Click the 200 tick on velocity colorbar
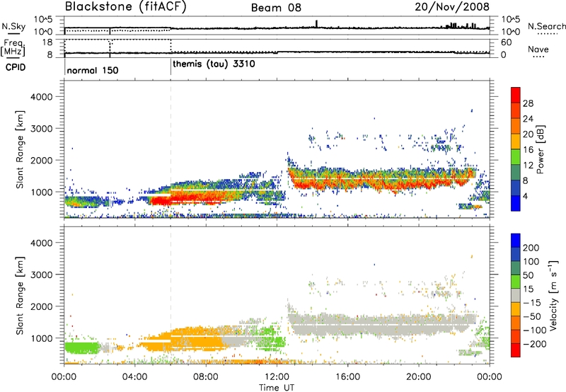Screen dimensions: 566x392 pos(531,248)
